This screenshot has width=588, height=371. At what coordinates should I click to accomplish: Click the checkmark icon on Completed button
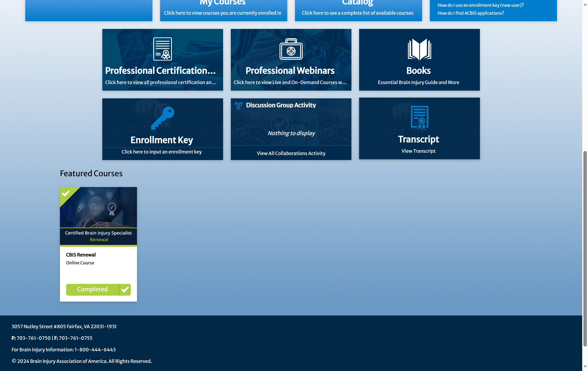pos(125,290)
